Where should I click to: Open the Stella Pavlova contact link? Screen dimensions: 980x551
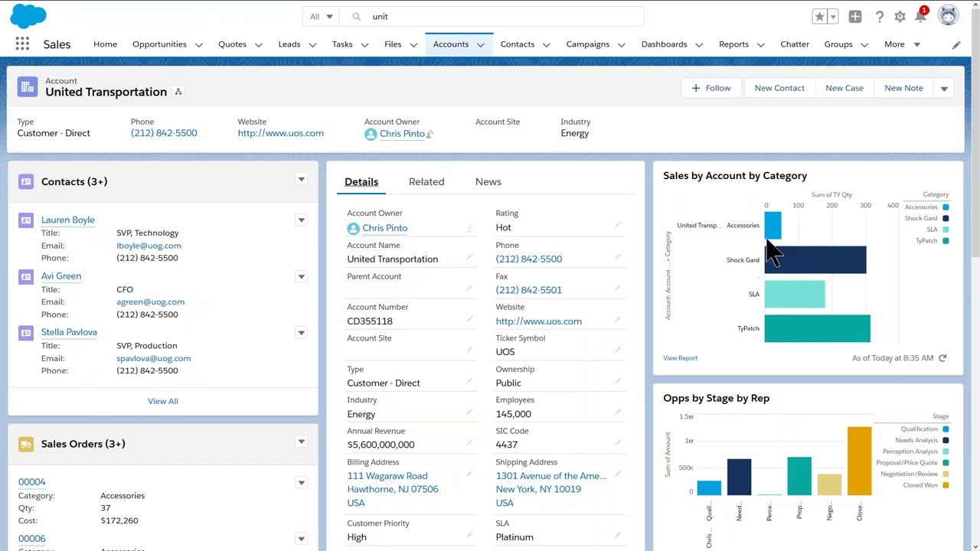tap(69, 332)
